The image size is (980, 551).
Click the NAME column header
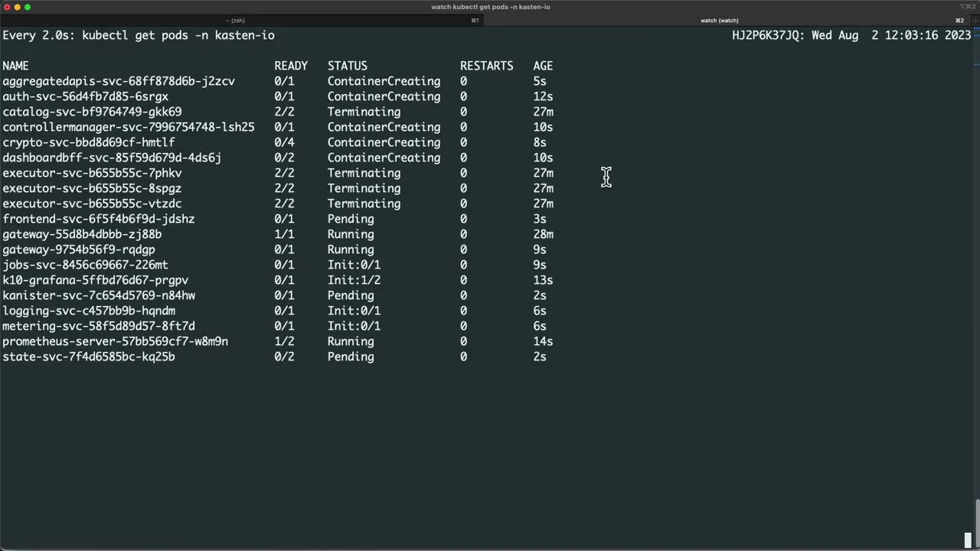pyautogui.click(x=15, y=66)
